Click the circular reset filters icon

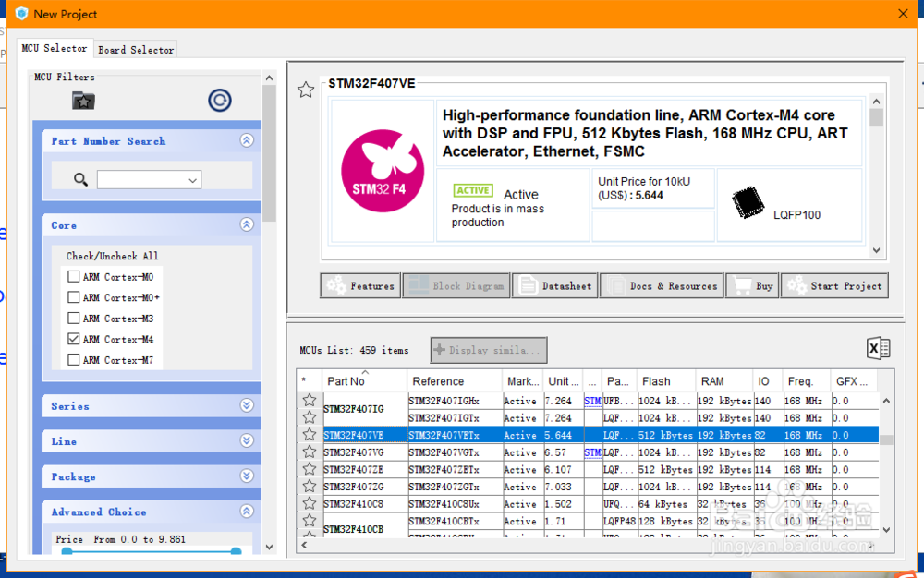pos(219,100)
